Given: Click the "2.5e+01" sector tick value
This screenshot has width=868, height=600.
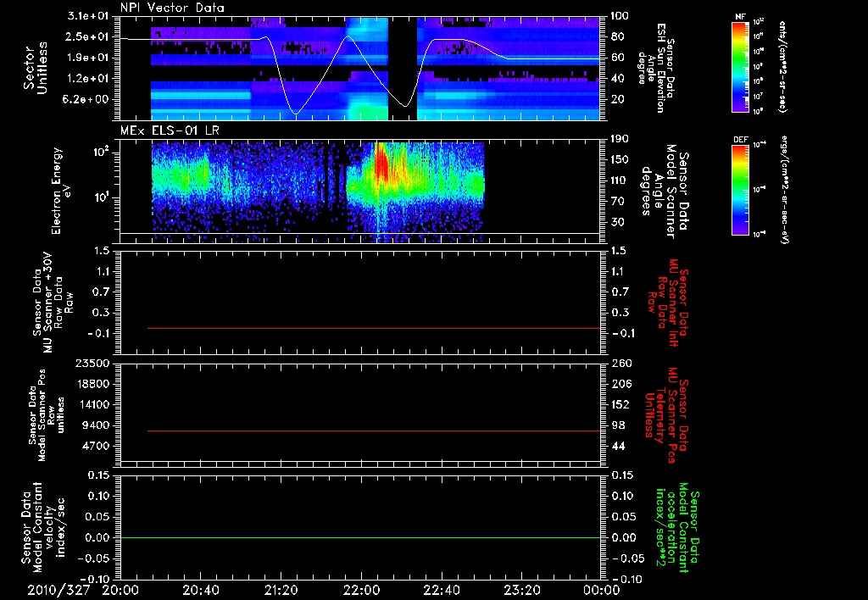Looking at the screenshot, I should (88, 36).
